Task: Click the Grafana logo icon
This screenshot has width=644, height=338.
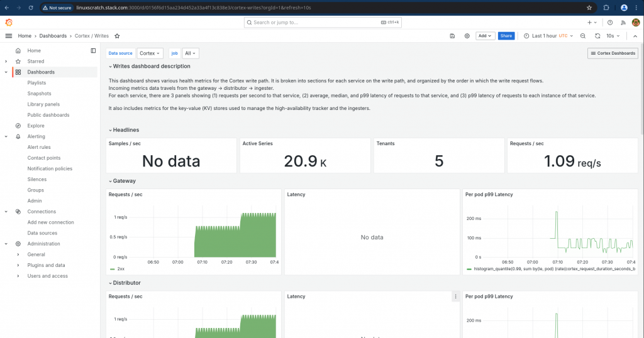Action: pyautogui.click(x=9, y=22)
